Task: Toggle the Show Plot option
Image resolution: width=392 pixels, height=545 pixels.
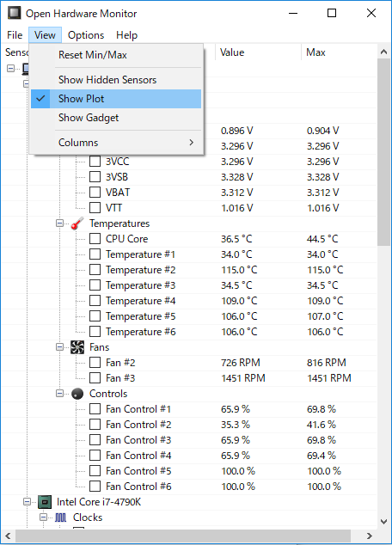Action: coord(116,99)
